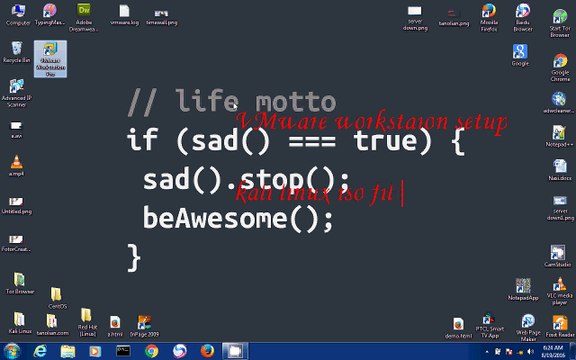Image resolution: width=576 pixels, height=360 pixels.
Task: Select the vmware.log file icon
Action: click(125, 15)
